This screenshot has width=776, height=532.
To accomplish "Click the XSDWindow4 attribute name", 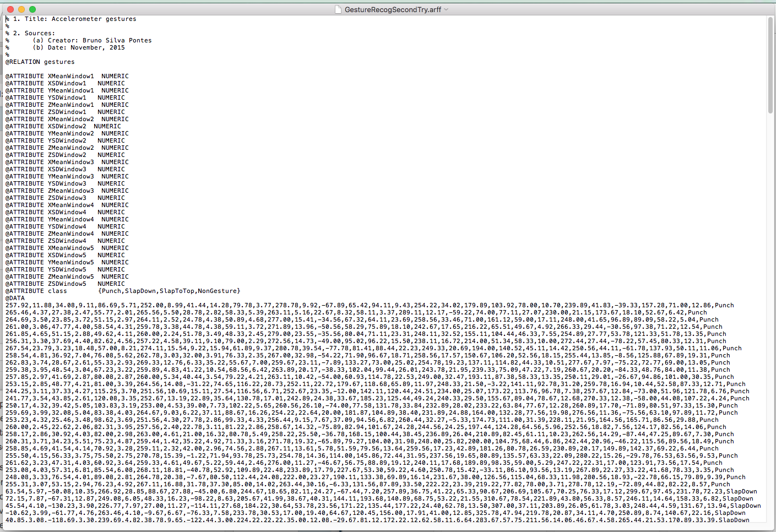I will [67, 212].
